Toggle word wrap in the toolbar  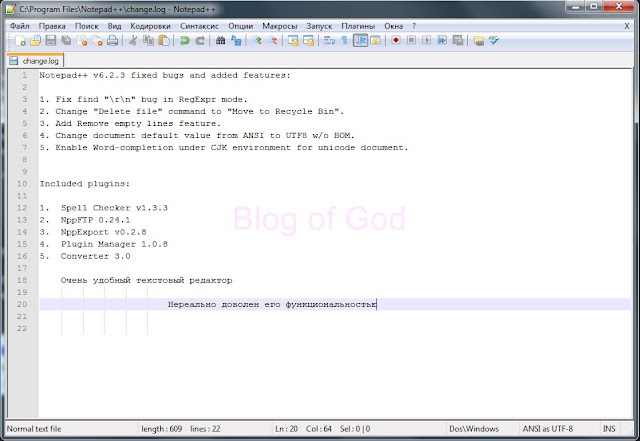pyautogui.click(x=329, y=40)
